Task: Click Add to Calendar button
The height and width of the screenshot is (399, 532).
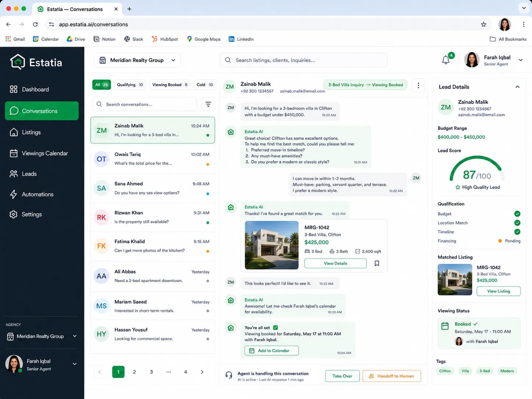Action: [272, 351]
